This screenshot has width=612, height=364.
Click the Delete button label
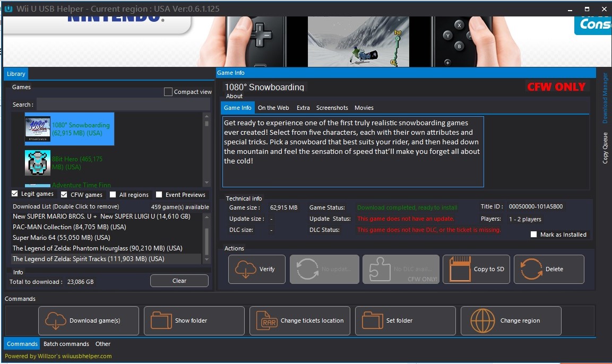[554, 269]
